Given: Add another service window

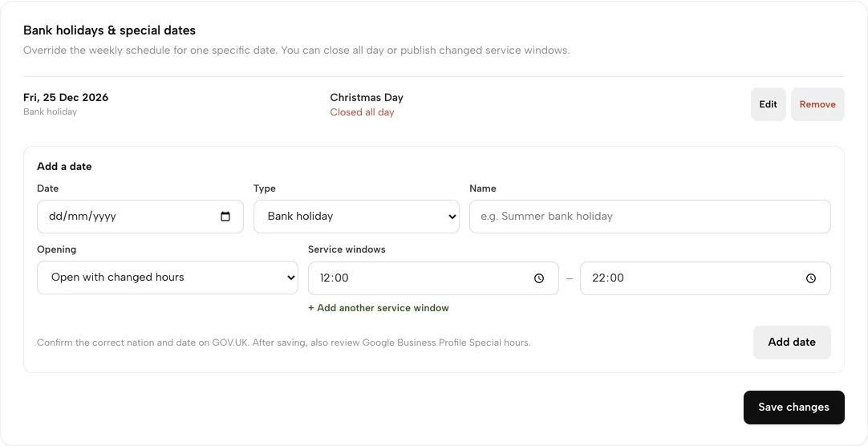Looking at the screenshot, I should 379,308.
